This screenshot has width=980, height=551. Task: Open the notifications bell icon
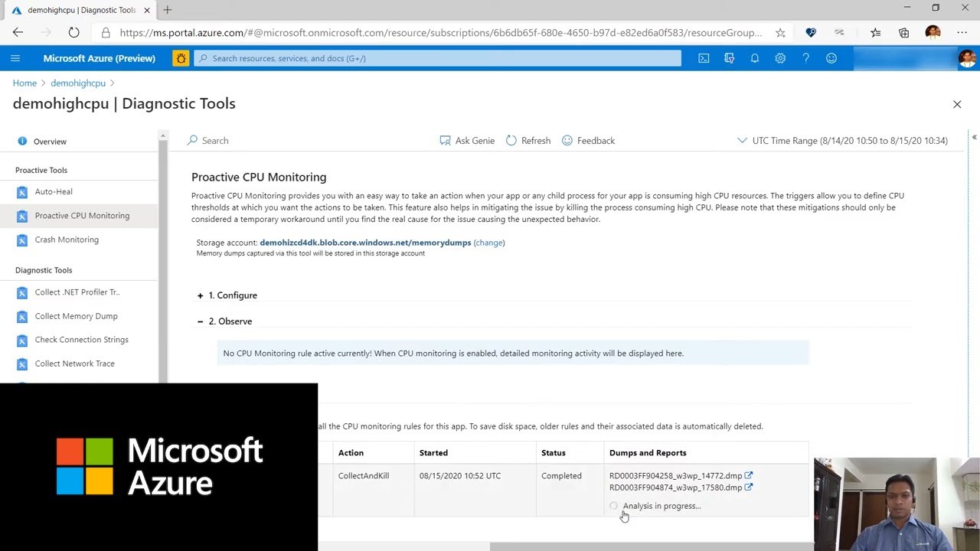coord(754,58)
